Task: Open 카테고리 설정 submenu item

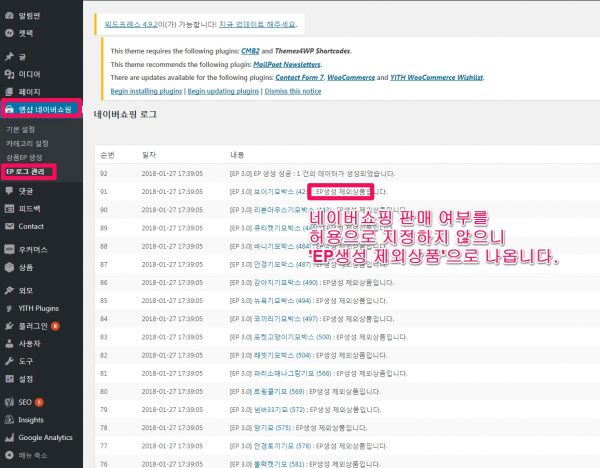Action: click(27, 143)
